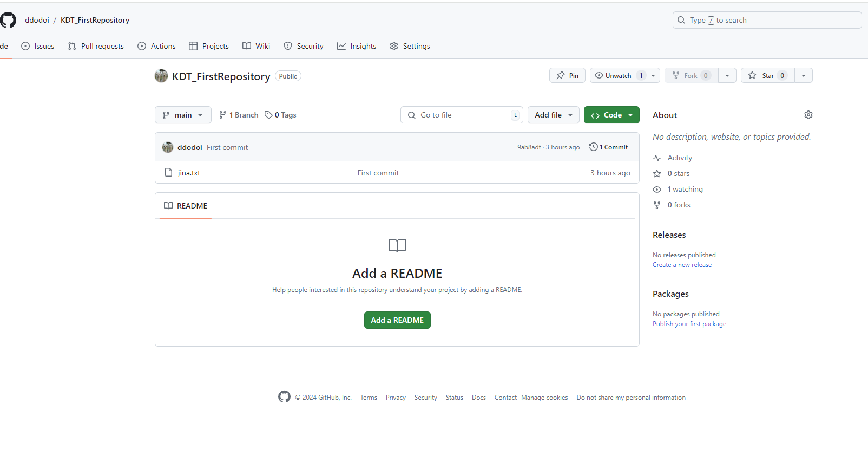Viewport: 868px width, 449px height.
Task: Expand the Unwatch notifications dropdown arrow
Action: [x=653, y=75]
